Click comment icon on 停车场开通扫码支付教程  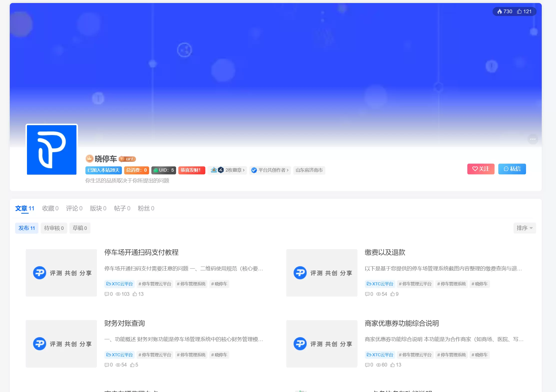coord(107,294)
